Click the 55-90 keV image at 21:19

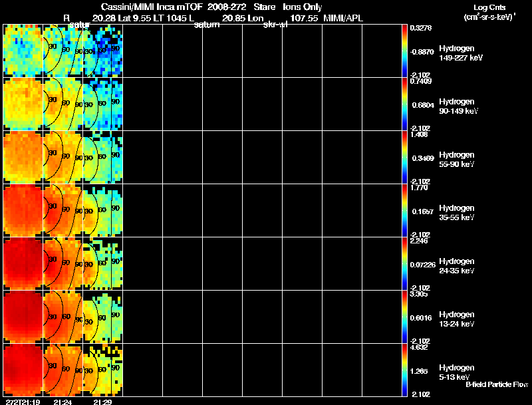23,157
